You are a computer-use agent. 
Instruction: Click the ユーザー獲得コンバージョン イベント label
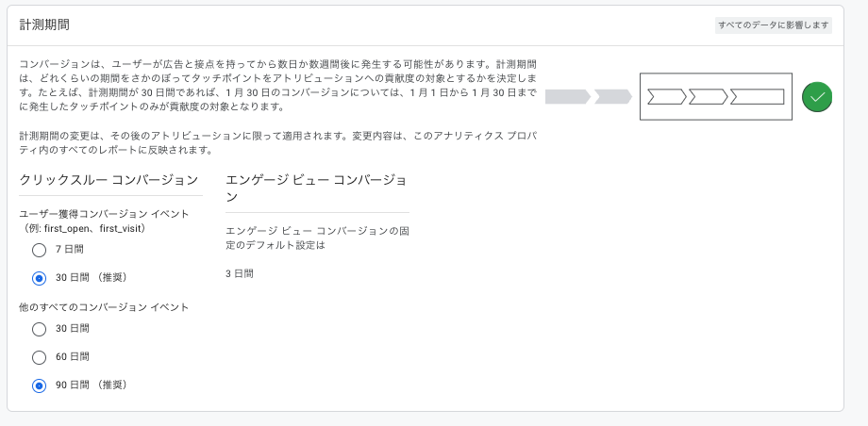tap(104, 214)
